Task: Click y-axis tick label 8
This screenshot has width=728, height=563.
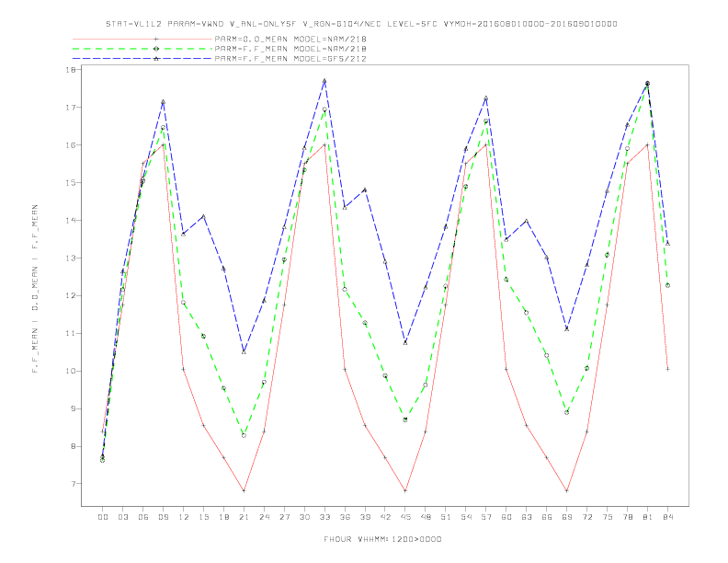Action: click(74, 446)
